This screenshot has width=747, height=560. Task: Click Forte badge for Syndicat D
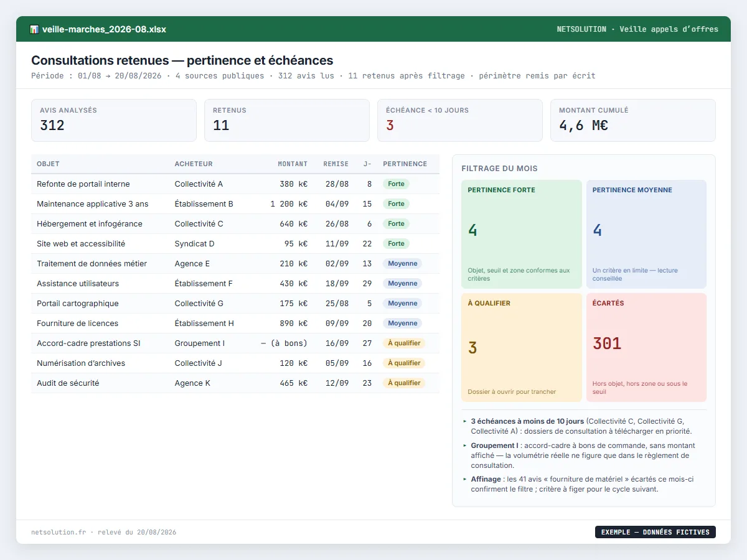(x=396, y=244)
